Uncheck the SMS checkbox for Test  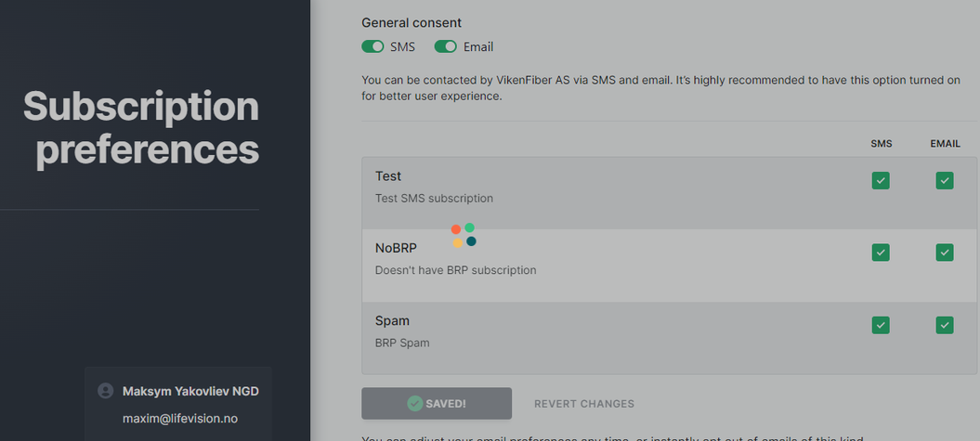click(881, 180)
